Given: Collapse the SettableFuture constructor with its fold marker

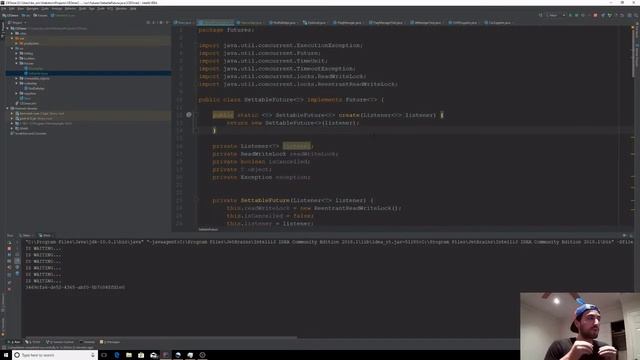Looking at the screenshot, I should [196, 200].
